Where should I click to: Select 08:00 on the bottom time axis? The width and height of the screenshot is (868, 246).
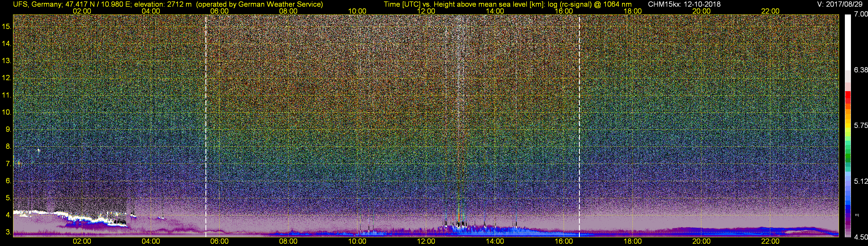click(288, 241)
